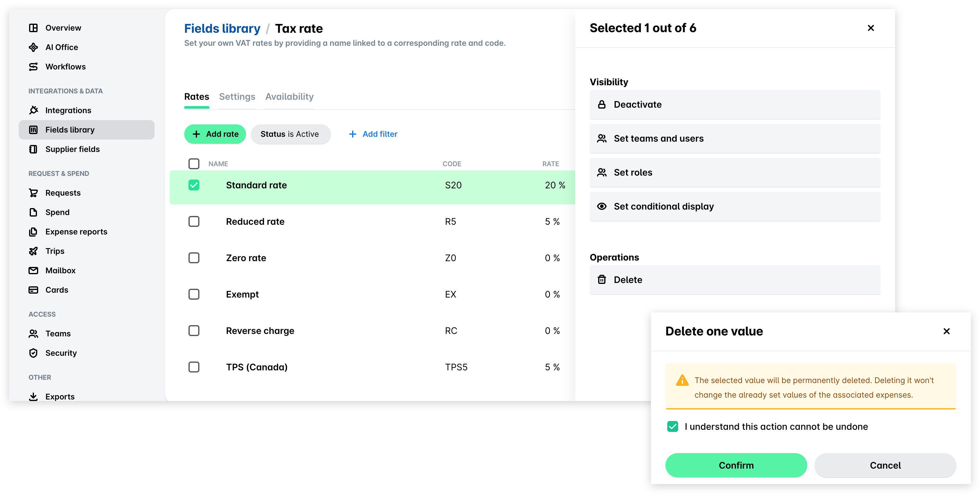
Task: Open Overview in the sidebar
Action: [x=87, y=28]
